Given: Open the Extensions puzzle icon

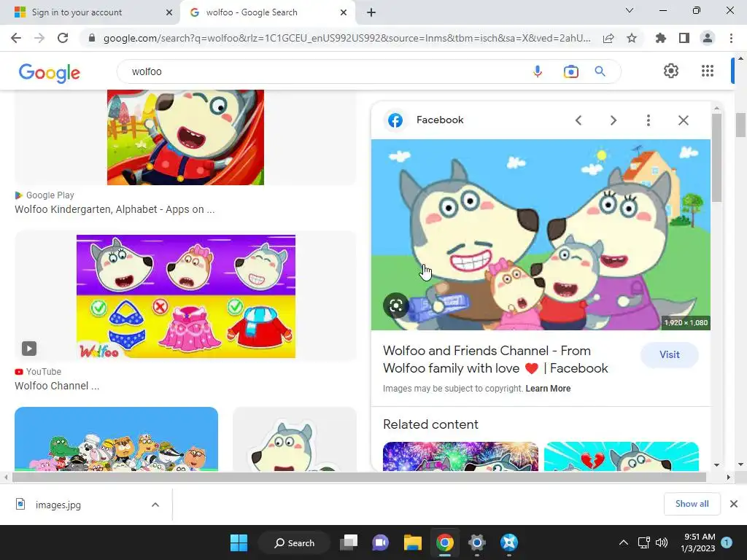Looking at the screenshot, I should click(660, 38).
